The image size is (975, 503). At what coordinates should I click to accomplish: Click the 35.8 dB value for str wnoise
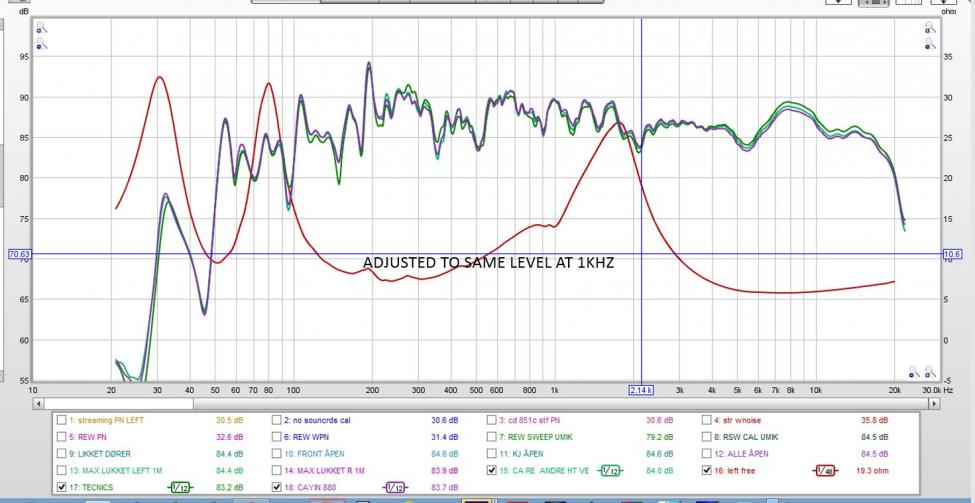875,421
